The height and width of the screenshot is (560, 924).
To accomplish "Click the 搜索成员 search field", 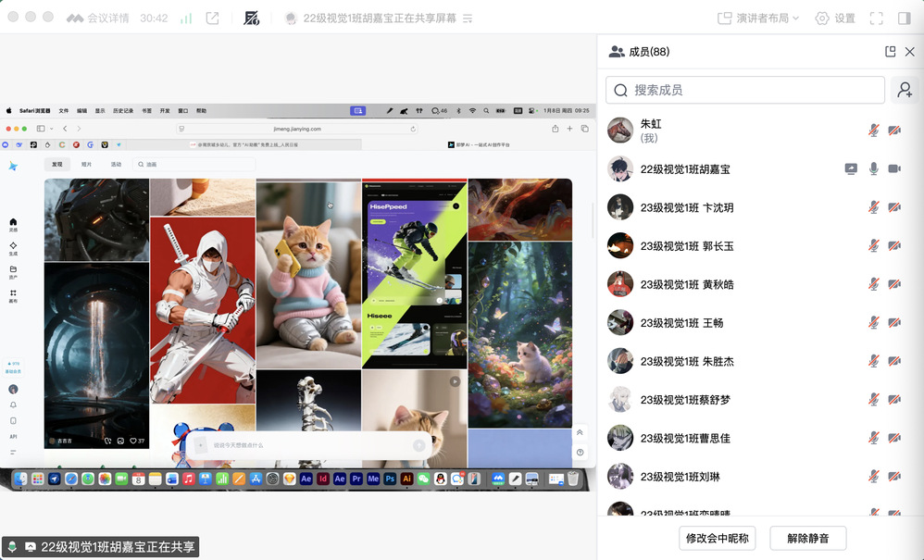I will point(745,90).
